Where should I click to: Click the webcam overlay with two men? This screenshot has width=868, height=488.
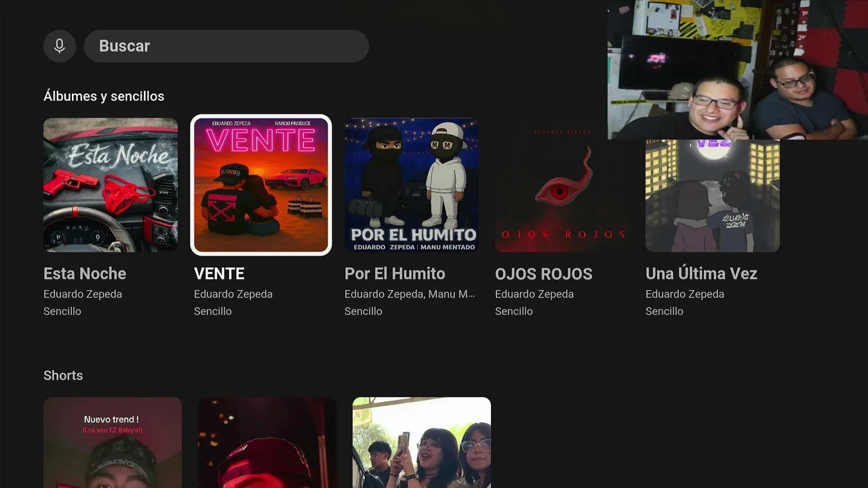[x=738, y=70]
